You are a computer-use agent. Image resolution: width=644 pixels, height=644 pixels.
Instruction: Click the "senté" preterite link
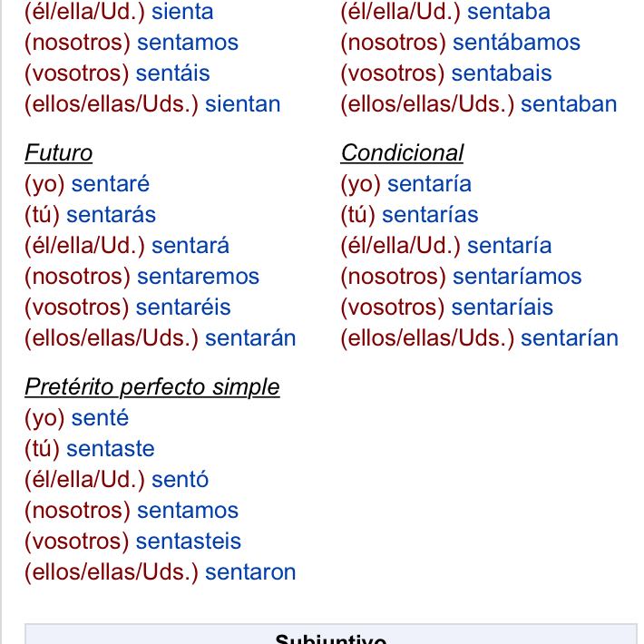click(x=100, y=418)
